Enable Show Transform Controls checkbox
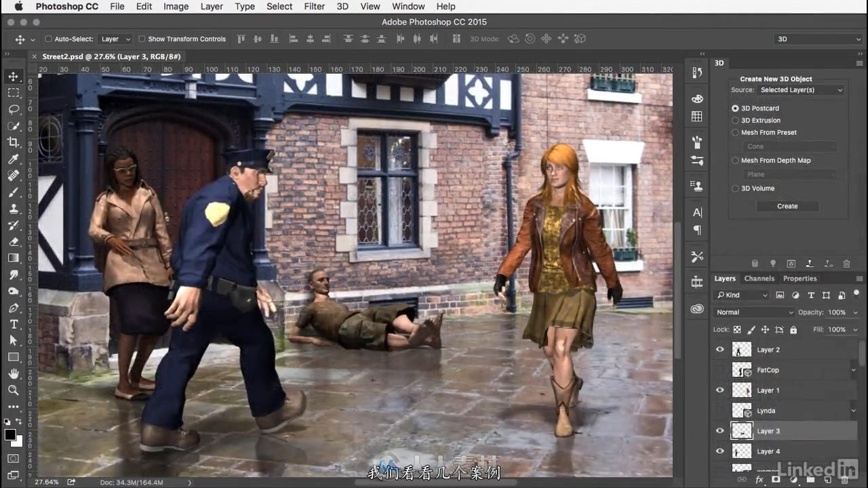The height and width of the screenshot is (488, 868). (142, 39)
